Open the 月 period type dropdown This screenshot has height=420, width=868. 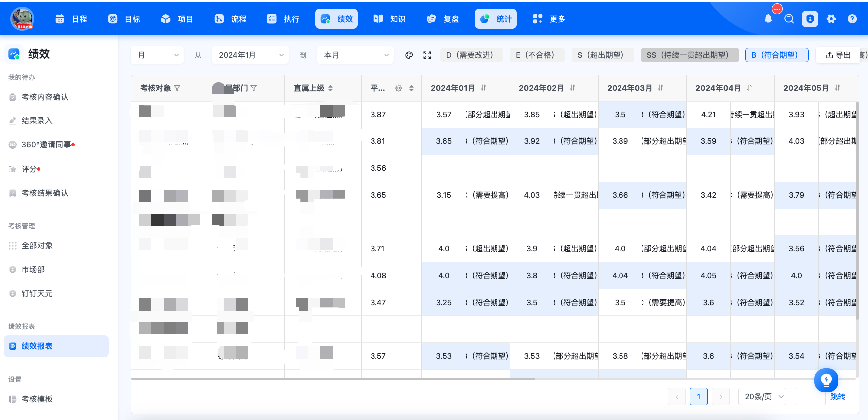pyautogui.click(x=157, y=55)
